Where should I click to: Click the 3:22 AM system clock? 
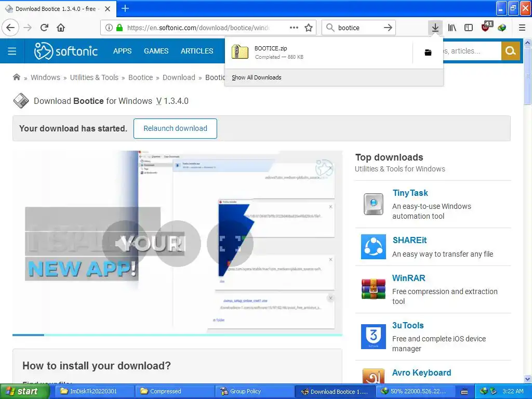513,391
